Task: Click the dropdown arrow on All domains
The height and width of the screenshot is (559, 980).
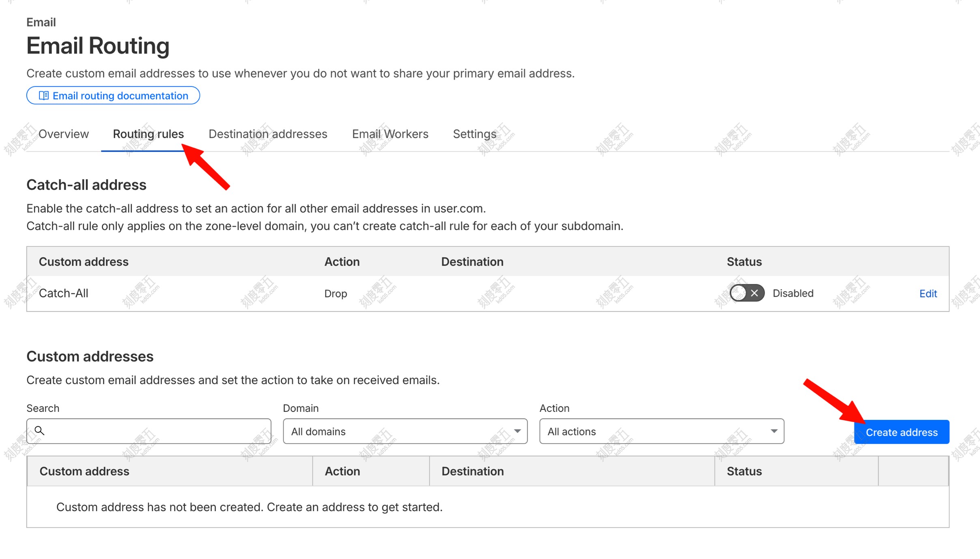Action: 517,431
